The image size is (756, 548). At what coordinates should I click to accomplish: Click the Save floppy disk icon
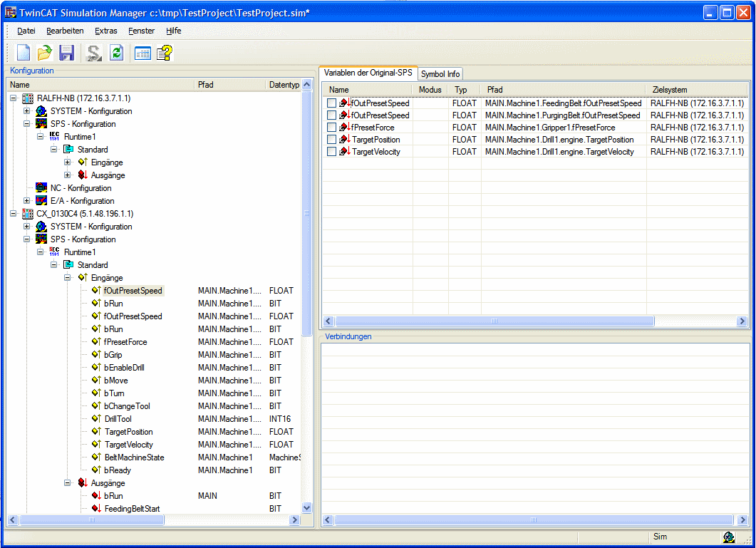(67, 53)
